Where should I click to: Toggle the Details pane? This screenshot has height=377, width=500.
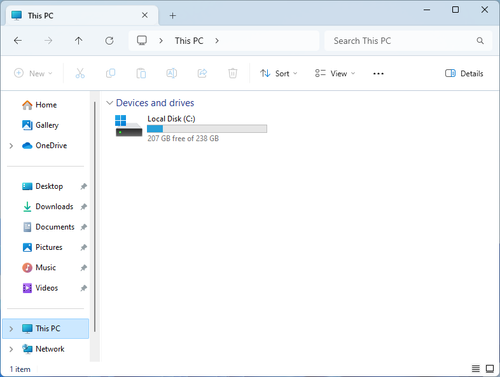(464, 73)
